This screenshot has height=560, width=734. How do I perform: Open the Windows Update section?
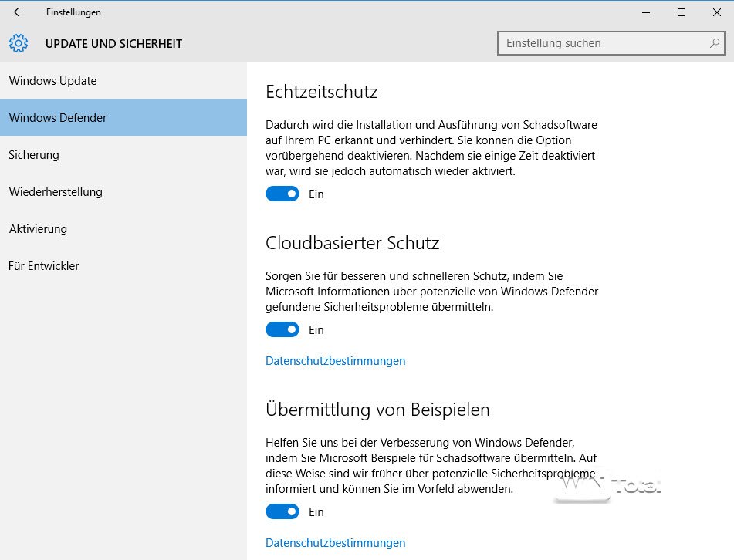(x=53, y=81)
